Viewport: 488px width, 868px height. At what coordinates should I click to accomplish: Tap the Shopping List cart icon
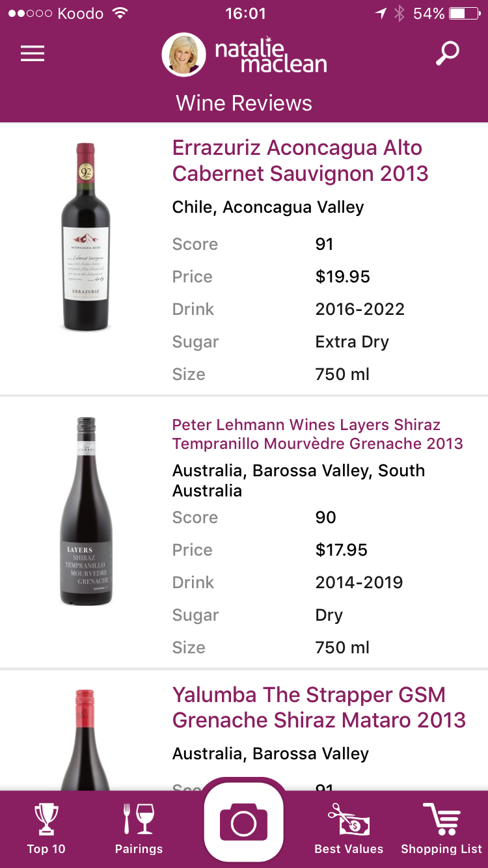tap(441, 819)
